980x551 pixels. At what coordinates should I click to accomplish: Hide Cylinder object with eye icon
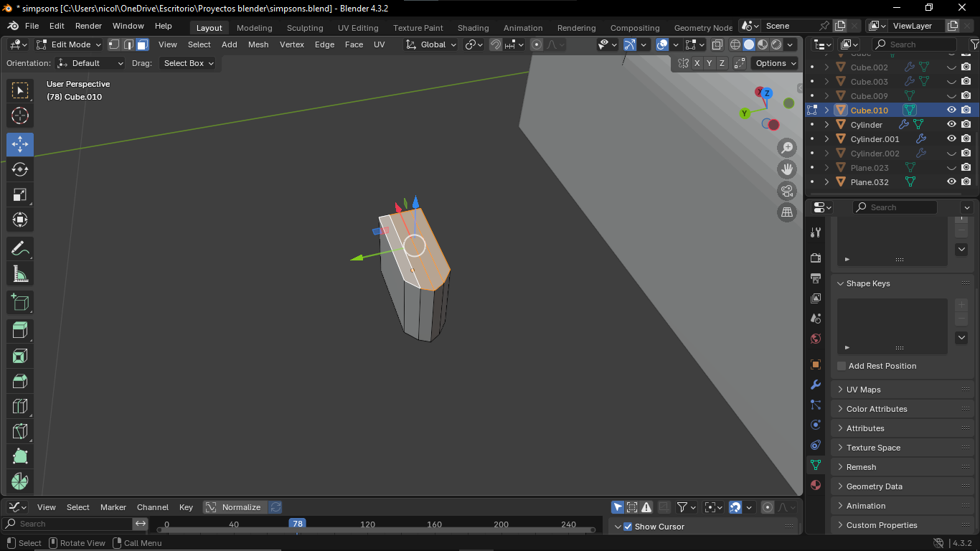point(951,125)
